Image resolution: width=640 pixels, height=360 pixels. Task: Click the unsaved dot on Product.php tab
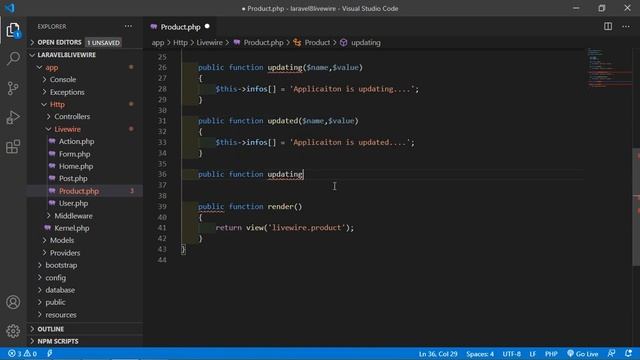pos(207,27)
